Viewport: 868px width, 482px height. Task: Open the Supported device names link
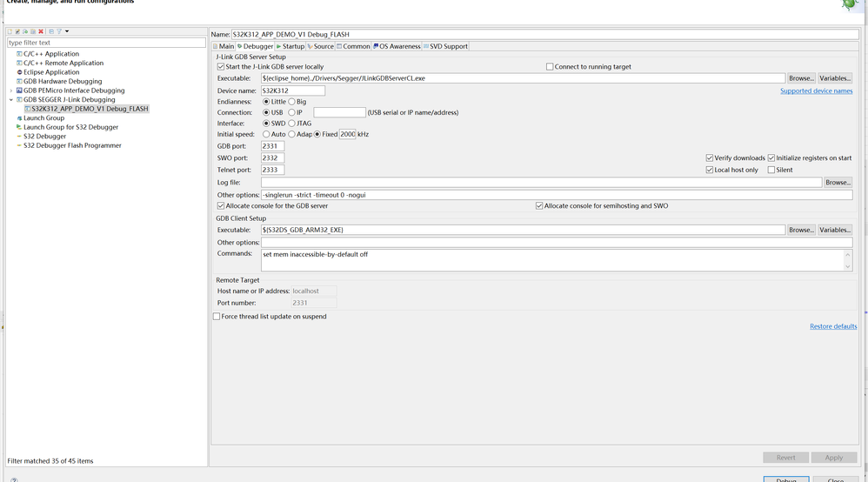(x=816, y=90)
